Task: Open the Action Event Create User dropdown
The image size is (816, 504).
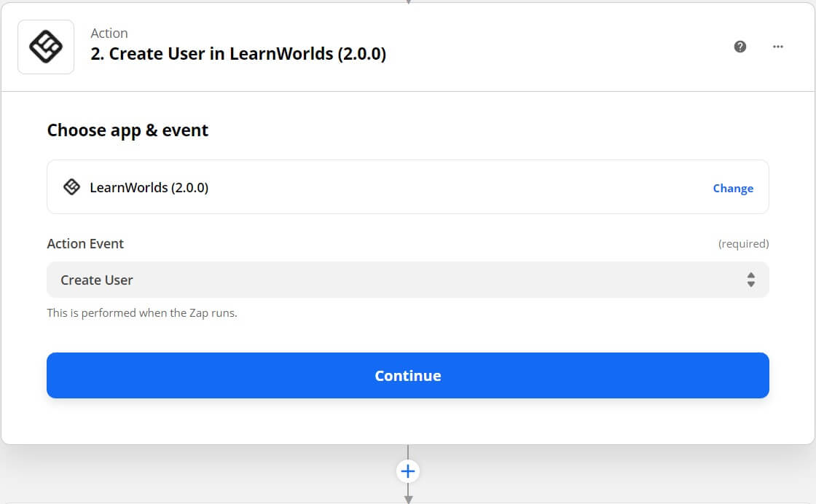Action: tap(408, 280)
